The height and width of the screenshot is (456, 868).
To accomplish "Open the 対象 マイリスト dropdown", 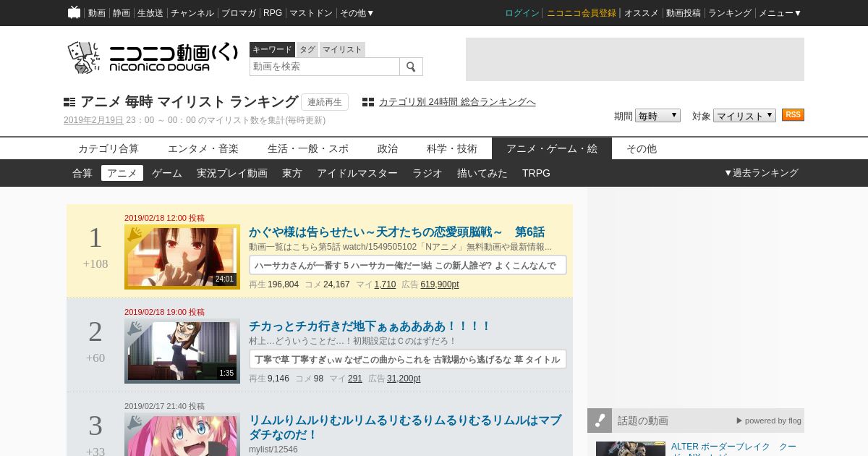I will pos(744,116).
